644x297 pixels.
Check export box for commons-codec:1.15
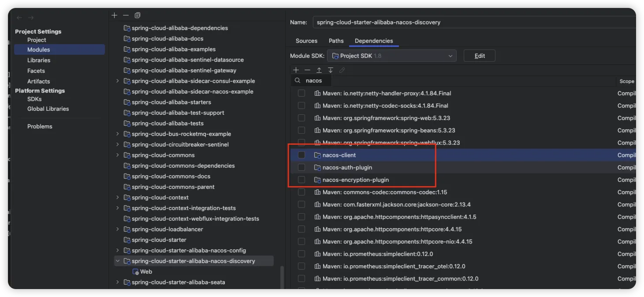pyautogui.click(x=302, y=192)
